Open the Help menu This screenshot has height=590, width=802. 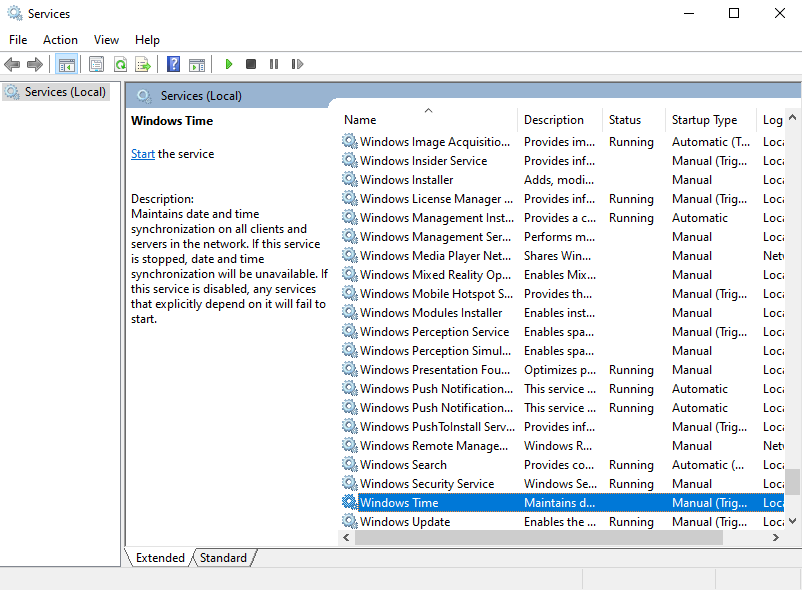tap(147, 40)
